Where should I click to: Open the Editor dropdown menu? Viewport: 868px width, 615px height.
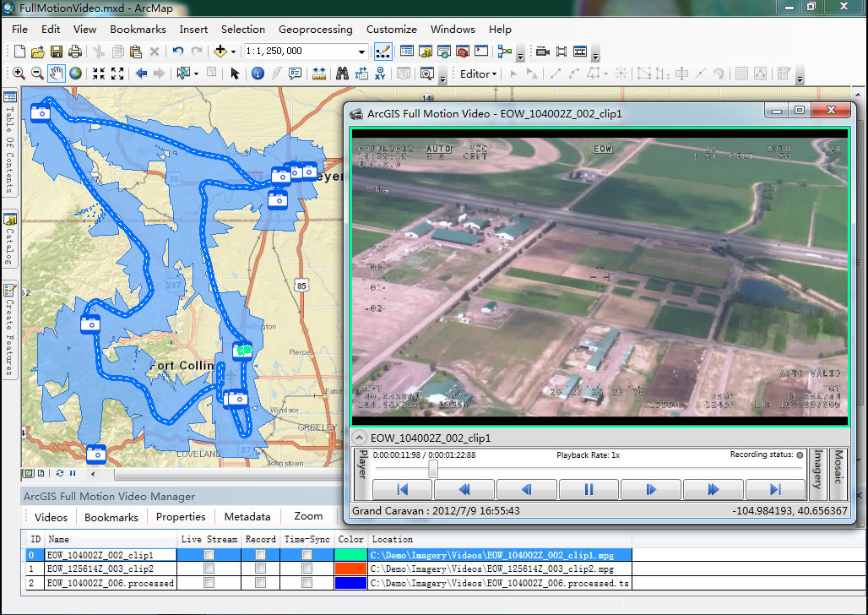coord(478,73)
